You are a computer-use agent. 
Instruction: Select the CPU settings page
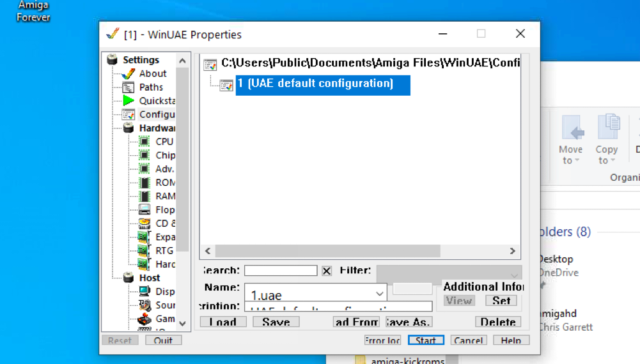[164, 141]
